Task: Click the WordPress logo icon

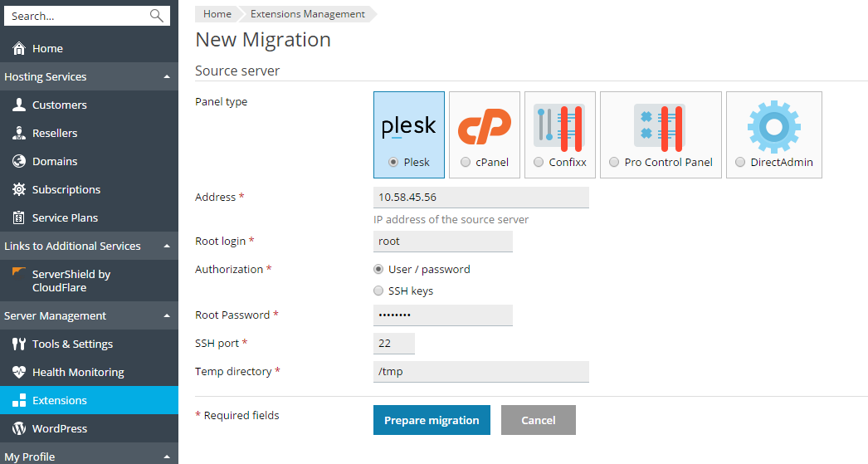Action: 19,429
